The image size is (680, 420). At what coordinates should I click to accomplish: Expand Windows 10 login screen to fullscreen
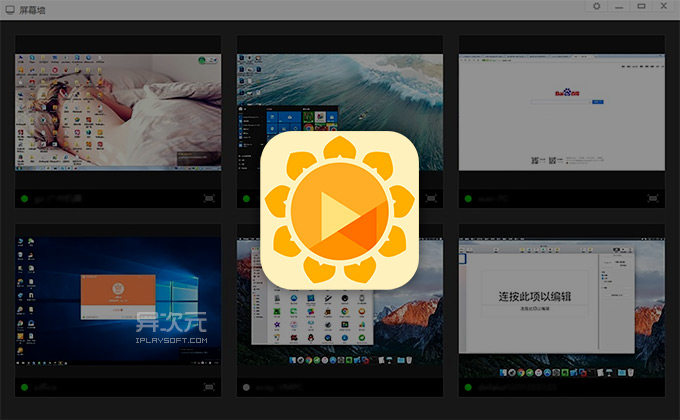pos(208,387)
